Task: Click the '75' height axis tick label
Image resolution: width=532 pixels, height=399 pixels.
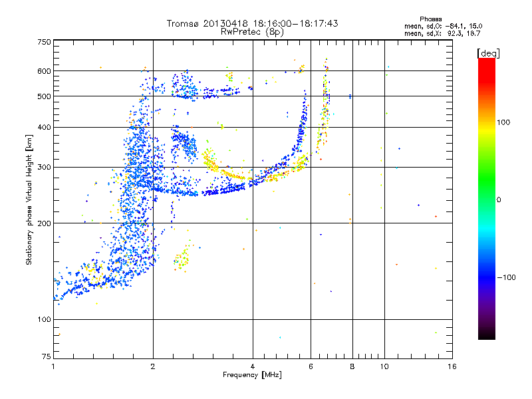Action: click(47, 356)
